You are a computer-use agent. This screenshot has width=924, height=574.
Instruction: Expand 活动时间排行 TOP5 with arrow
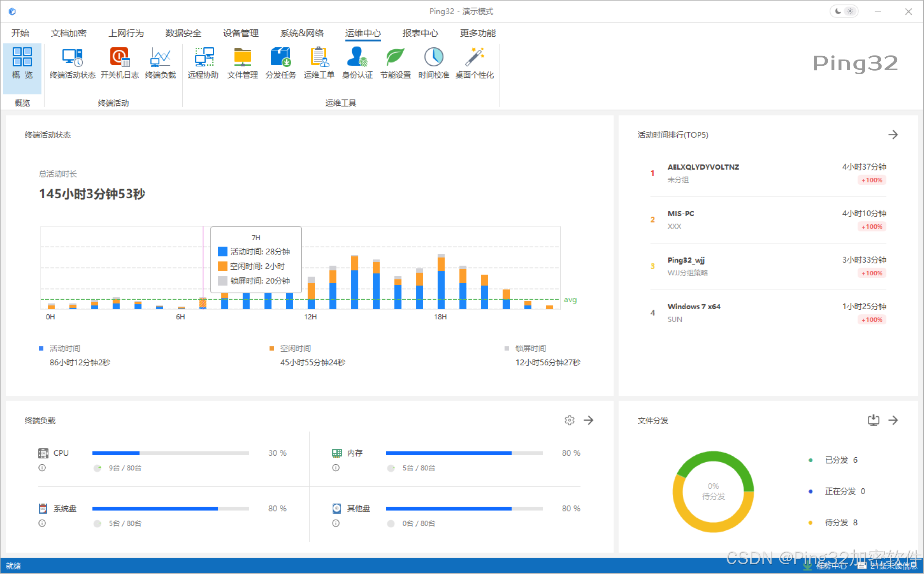pos(893,135)
